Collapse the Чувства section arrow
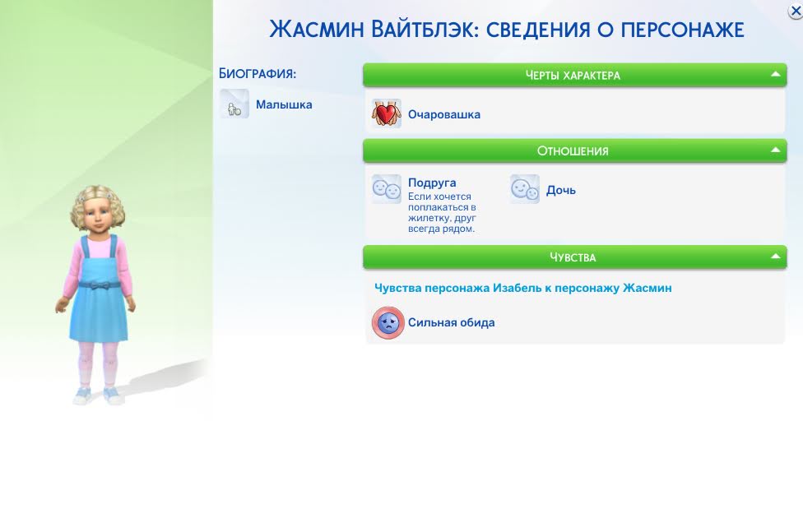 tap(775, 257)
